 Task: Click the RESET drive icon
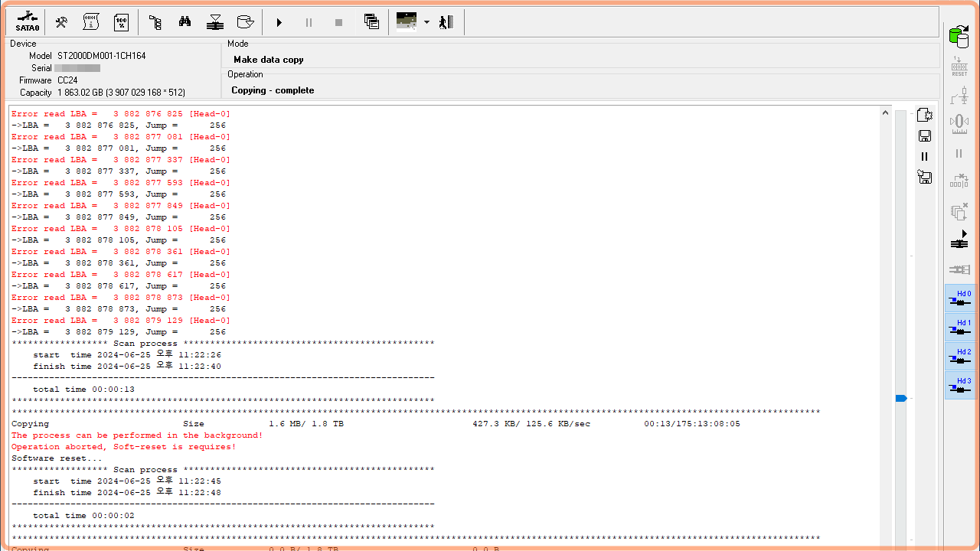point(959,67)
